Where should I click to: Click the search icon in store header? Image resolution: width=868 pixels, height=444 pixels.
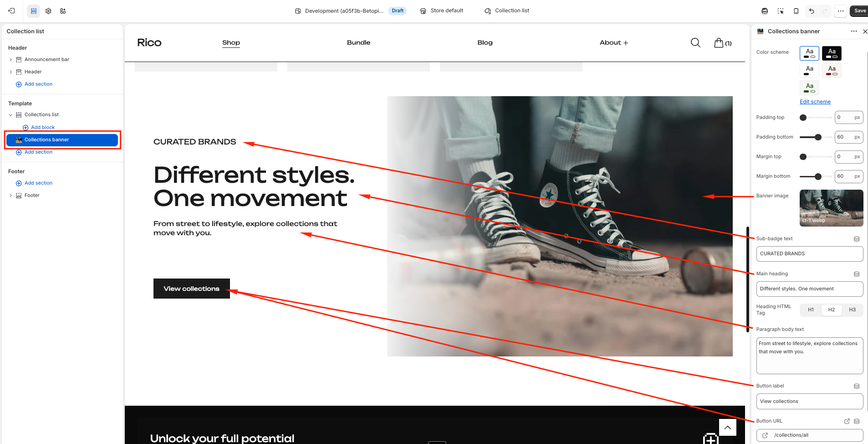(695, 43)
